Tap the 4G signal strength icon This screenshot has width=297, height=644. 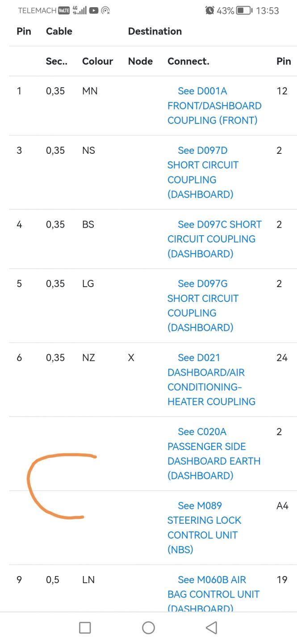[79, 10]
